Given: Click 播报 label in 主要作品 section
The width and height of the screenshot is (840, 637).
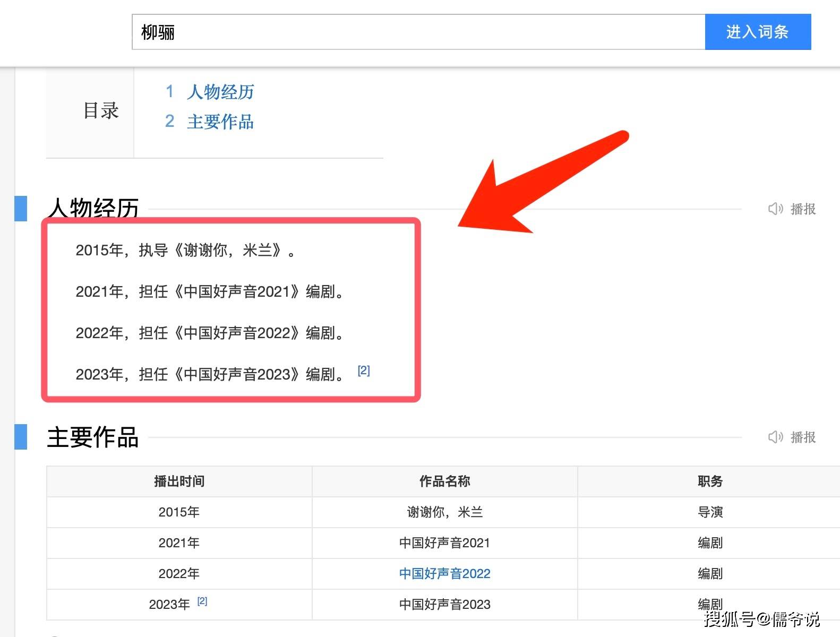Looking at the screenshot, I should point(803,437).
